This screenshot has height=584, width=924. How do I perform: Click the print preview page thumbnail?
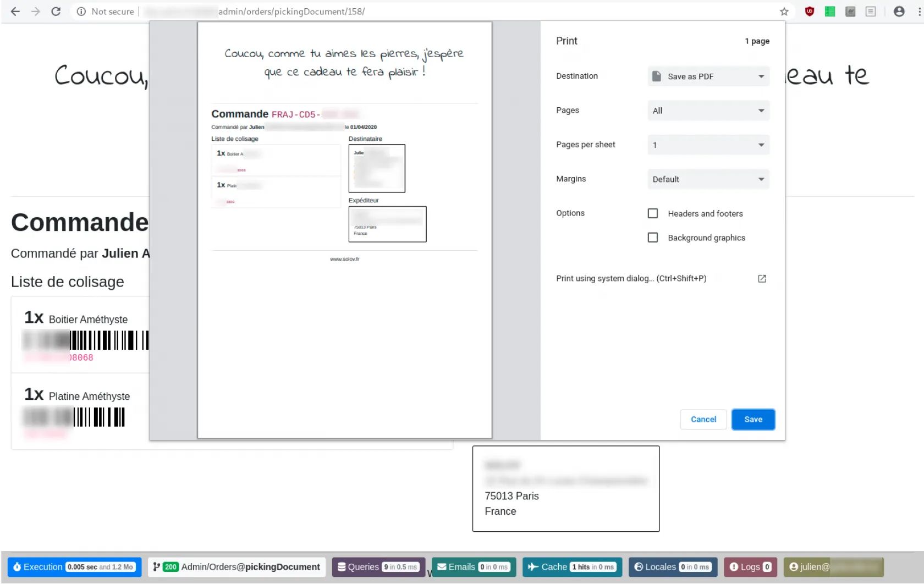click(344, 230)
